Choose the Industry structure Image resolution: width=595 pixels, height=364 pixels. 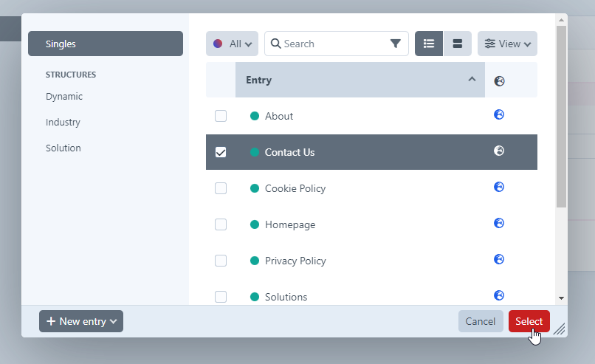coord(63,123)
